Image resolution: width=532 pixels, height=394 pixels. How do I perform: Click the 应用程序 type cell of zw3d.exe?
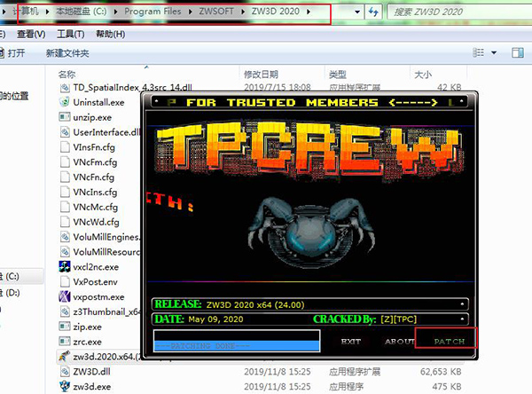pyautogui.click(x=346, y=387)
